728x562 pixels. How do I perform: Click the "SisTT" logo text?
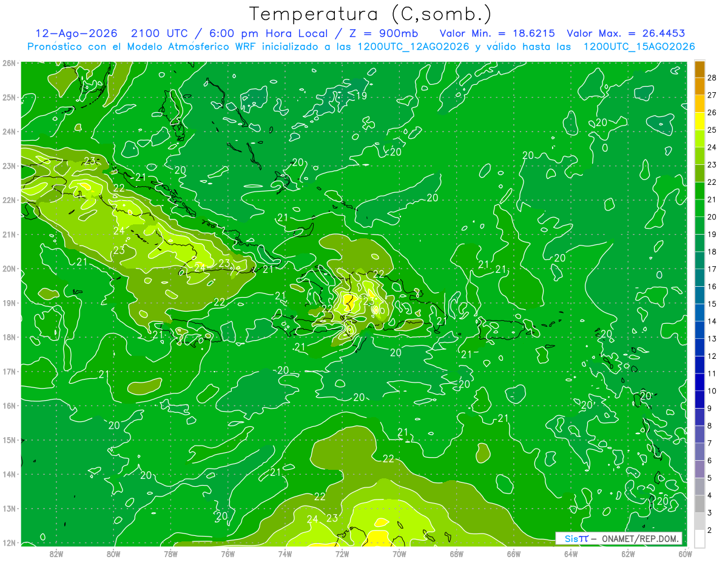coord(576,538)
